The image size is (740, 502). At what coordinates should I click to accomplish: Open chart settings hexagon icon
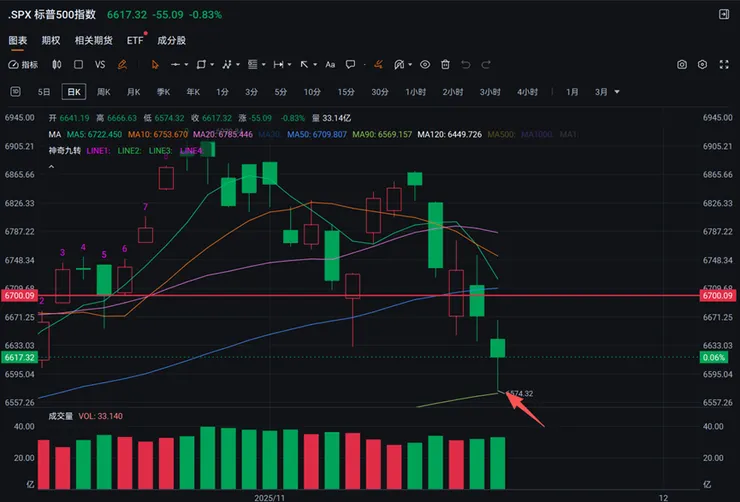point(703,64)
